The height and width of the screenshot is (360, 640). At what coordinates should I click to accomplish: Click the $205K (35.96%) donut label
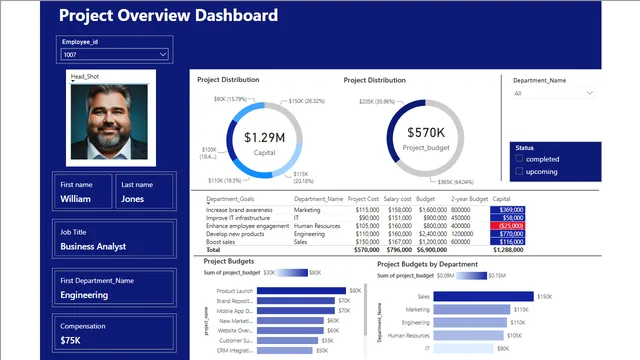tap(377, 101)
